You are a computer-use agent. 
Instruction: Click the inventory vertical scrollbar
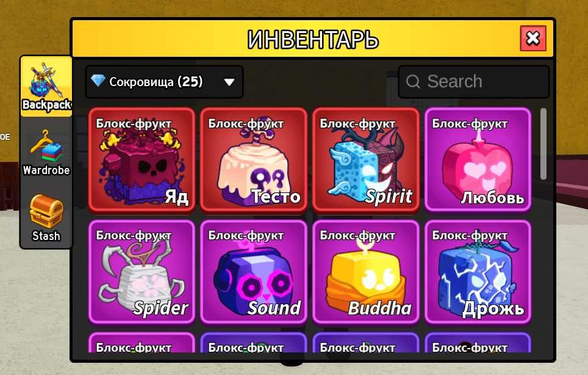click(x=543, y=144)
